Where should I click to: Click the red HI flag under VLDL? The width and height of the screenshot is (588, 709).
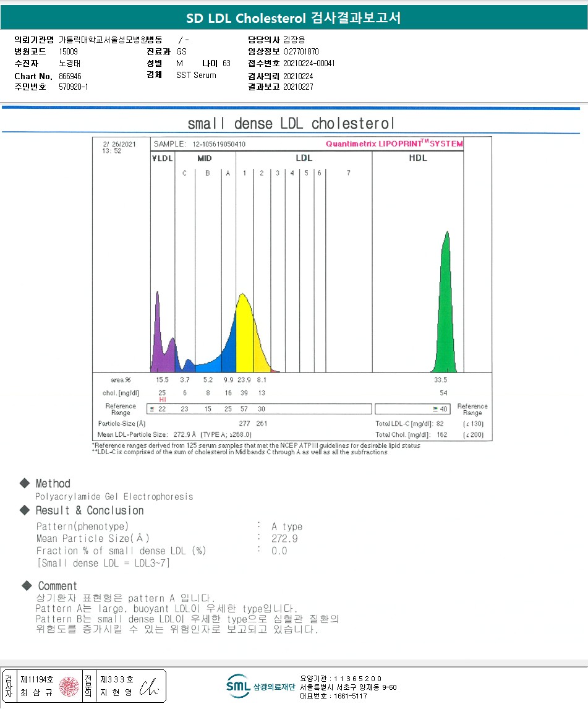[163, 400]
